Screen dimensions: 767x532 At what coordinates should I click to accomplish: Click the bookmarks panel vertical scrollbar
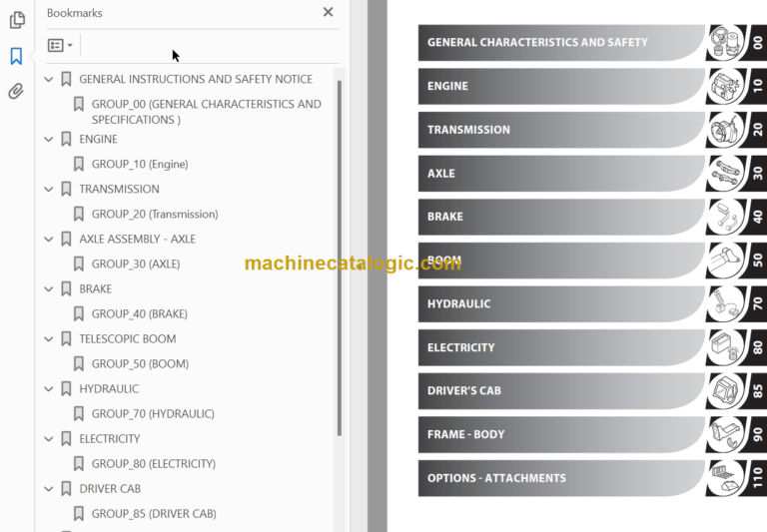click(340, 258)
